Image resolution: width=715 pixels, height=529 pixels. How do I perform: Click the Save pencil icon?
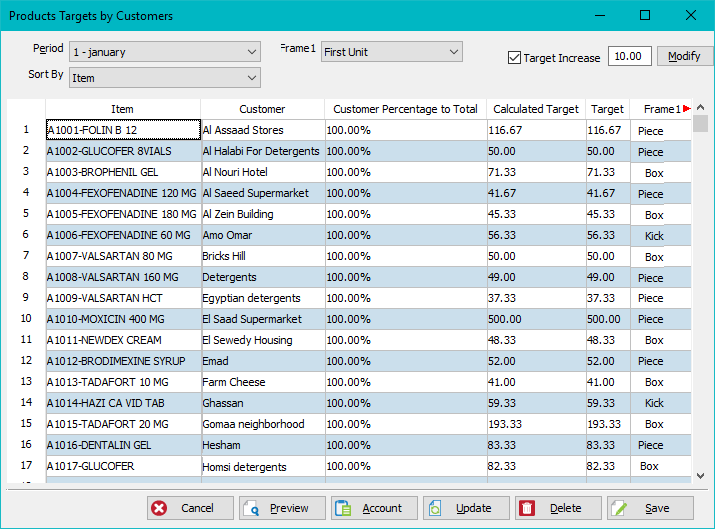pyautogui.click(x=619, y=508)
